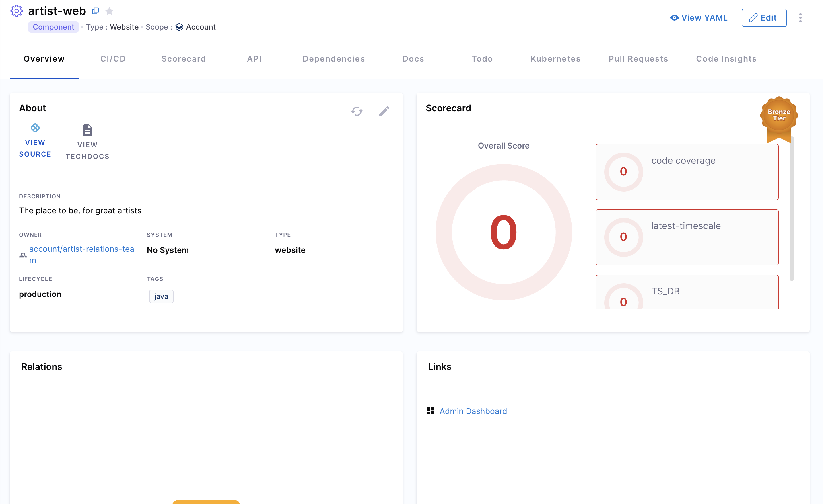This screenshot has height=504, width=824.
Task: Click the Admin Dashboard grid icon
Action: point(430,411)
